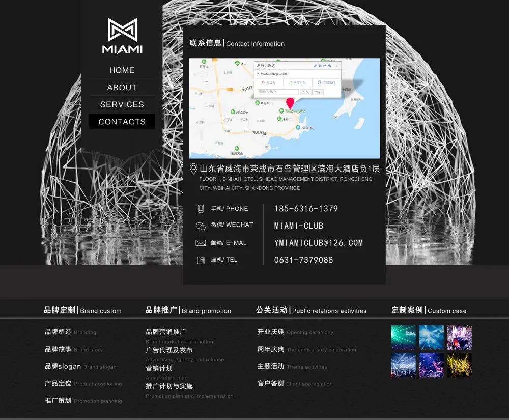Click the 石岛广场 map marker
Viewport: 509px width, 420px height.
coord(298,128)
